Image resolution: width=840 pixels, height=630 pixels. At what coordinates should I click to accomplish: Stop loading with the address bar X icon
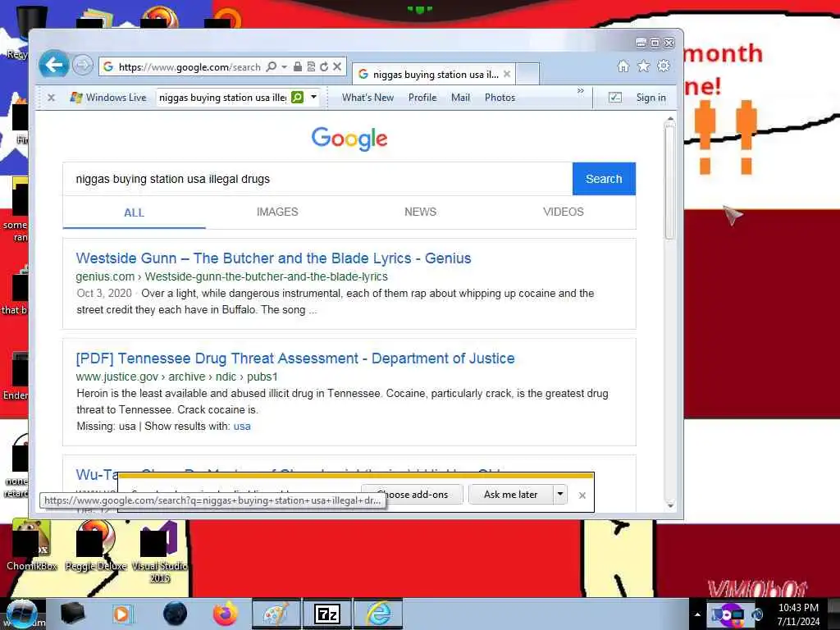click(x=337, y=66)
